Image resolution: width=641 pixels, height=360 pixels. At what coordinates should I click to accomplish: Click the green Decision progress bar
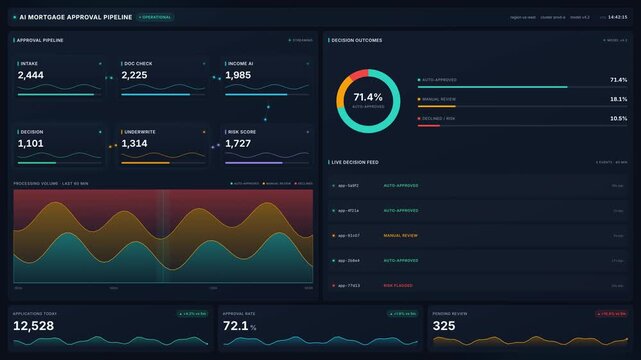[59, 163]
